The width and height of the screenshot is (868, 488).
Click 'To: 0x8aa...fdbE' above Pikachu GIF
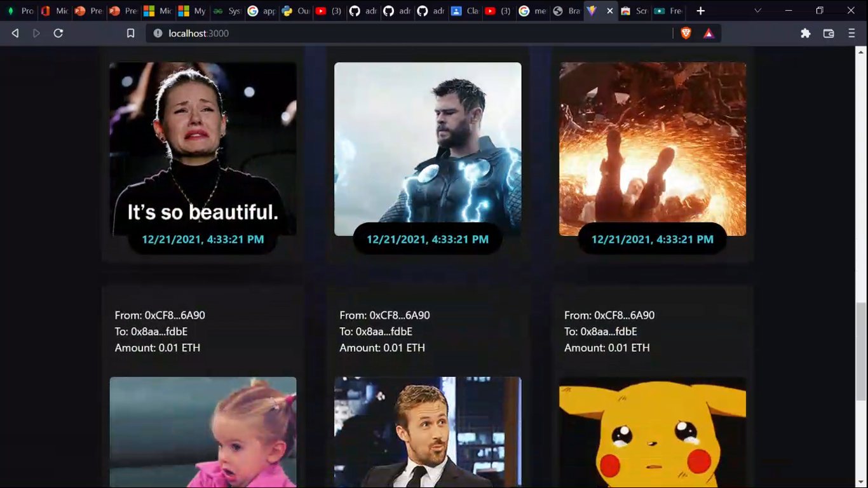[x=600, y=332]
